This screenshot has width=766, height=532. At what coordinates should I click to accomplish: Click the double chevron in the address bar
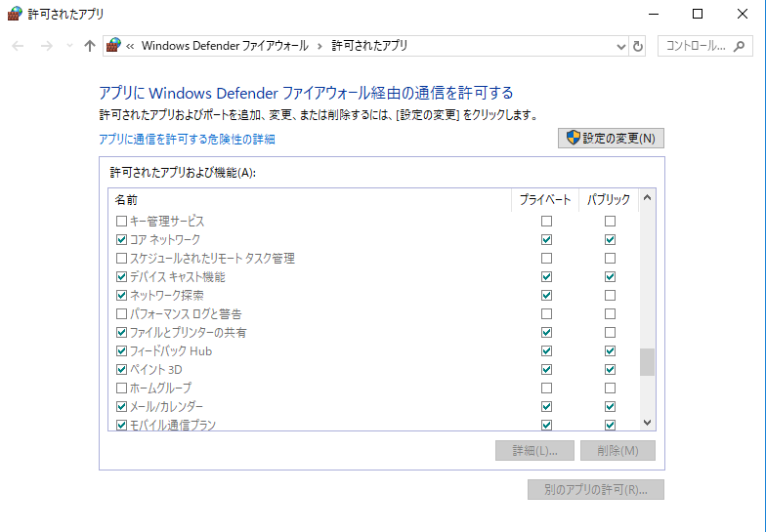point(130,46)
